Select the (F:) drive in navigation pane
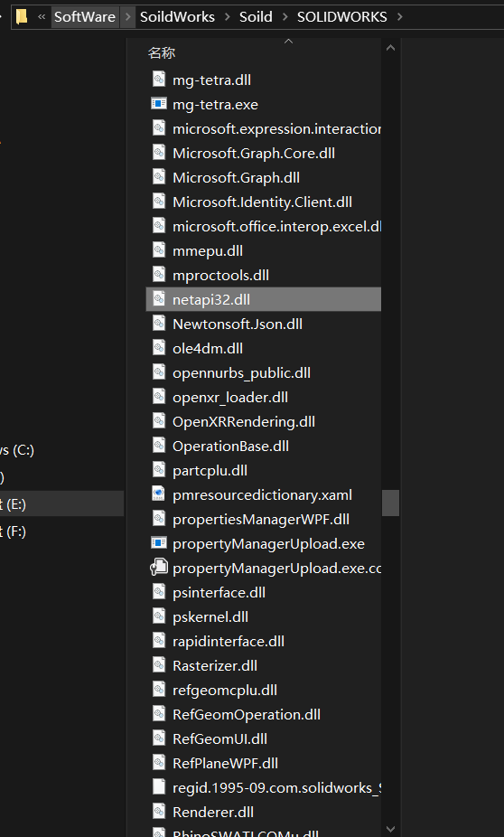Screen dimensions: 504x837 (x=13, y=531)
